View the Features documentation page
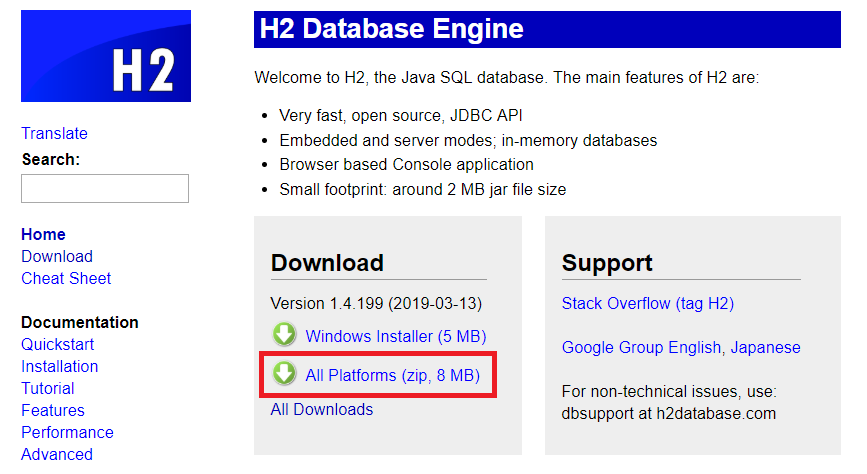Screen dimensions: 867x474 point(53,410)
